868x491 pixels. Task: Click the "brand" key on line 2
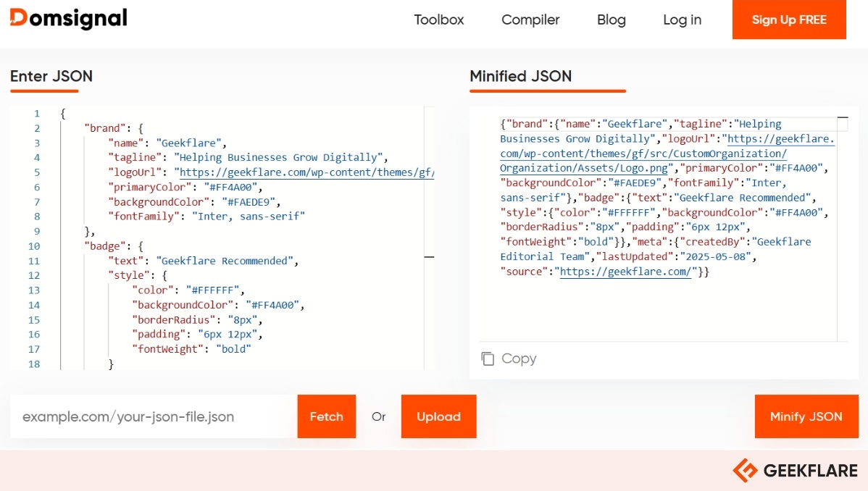[x=104, y=128]
